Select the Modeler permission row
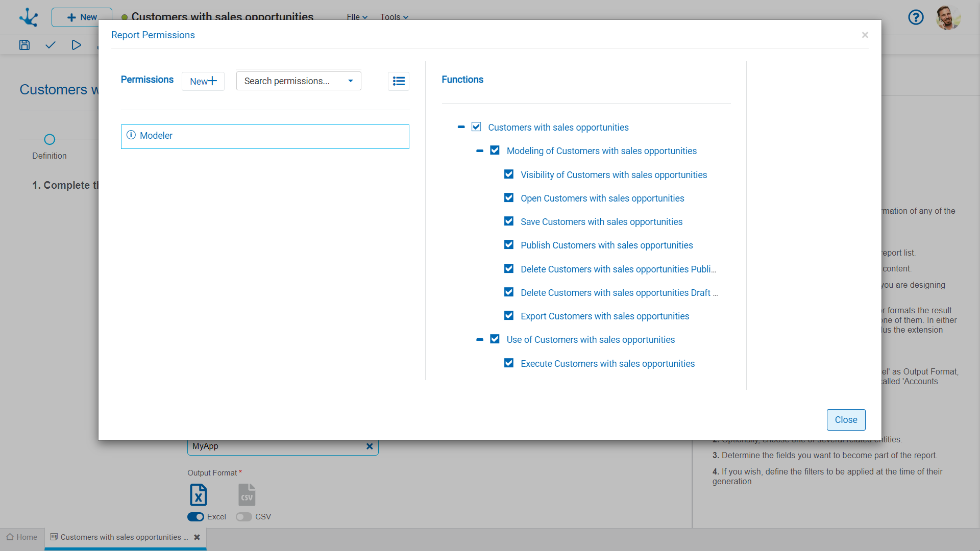Image resolution: width=980 pixels, height=551 pixels. tap(265, 136)
